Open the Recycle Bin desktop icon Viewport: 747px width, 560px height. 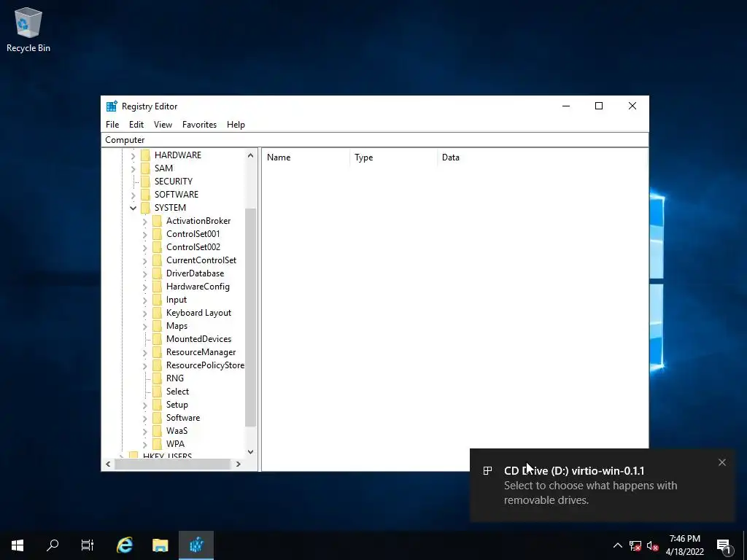click(28, 29)
